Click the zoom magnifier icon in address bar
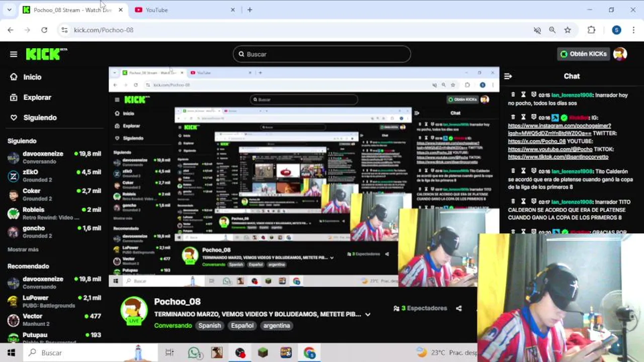Image resolution: width=644 pixels, height=362 pixels. click(x=552, y=30)
